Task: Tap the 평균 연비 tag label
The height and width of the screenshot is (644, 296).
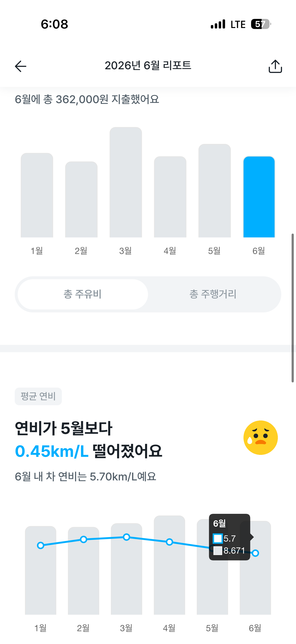Action: click(x=38, y=396)
